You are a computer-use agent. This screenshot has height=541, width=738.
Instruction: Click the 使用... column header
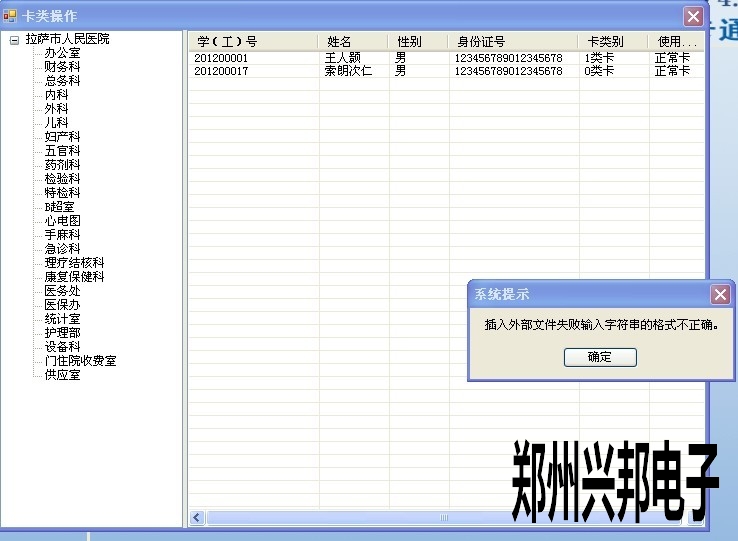click(676, 41)
